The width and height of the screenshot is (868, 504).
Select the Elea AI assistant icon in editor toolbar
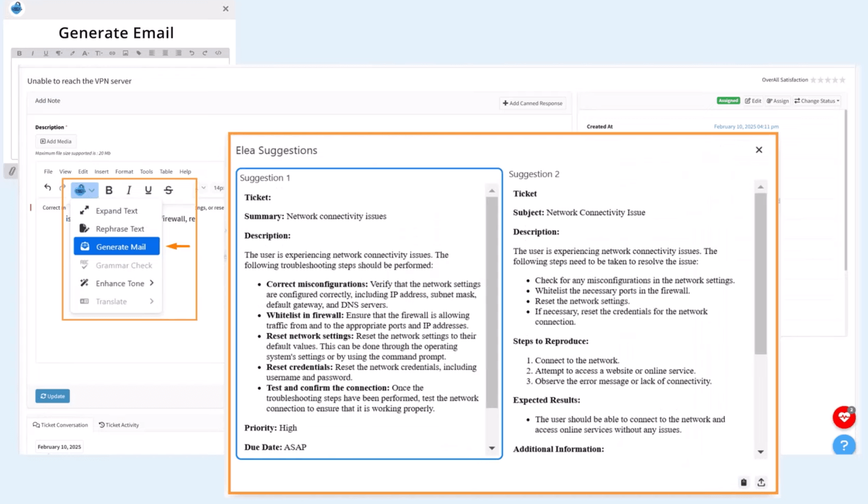click(80, 190)
